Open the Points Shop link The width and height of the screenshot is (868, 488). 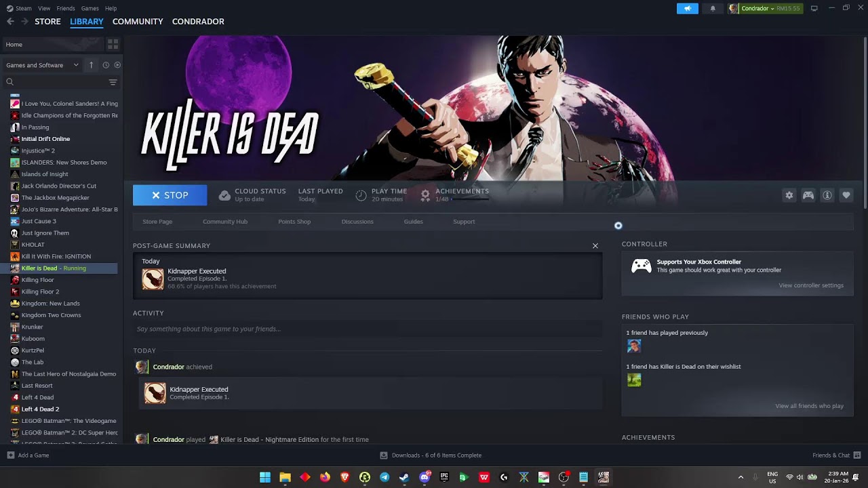pyautogui.click(x=294, y=222)
